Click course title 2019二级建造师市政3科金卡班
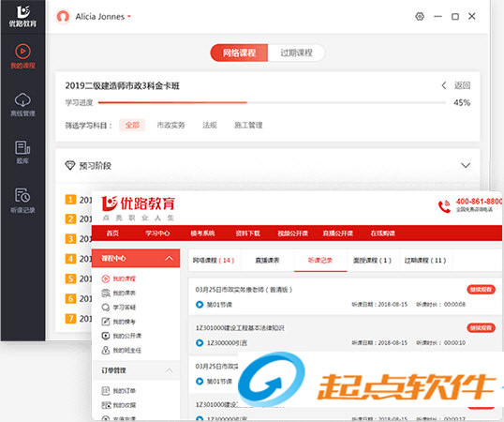This screenshot has width=504, height=422. click(122, 86)
